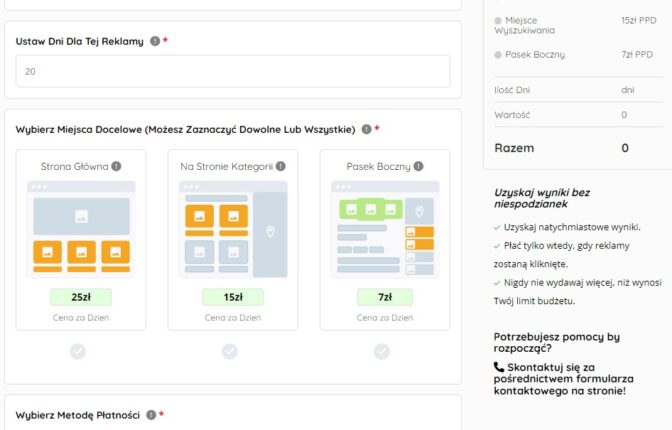Click info icon beside Na Stronie Kategorii
This screenshot has width=672, height=430.
click(281, 166)
